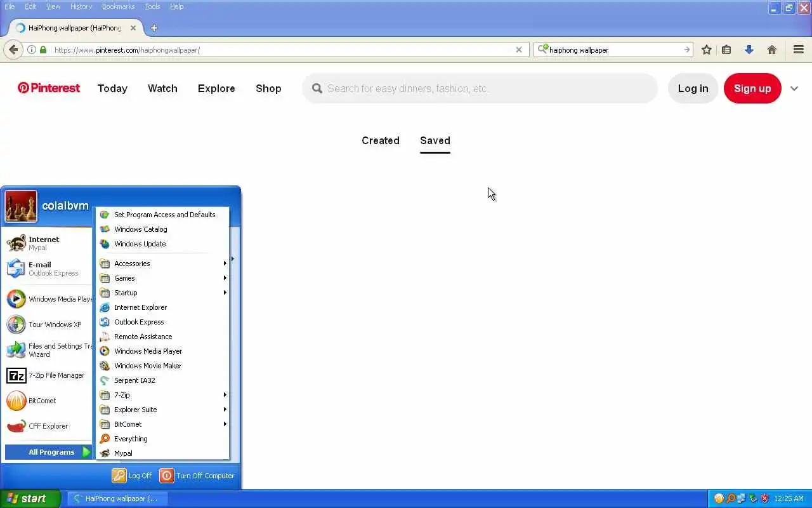Open Internet Mypal pinned item

pos(48,243)
